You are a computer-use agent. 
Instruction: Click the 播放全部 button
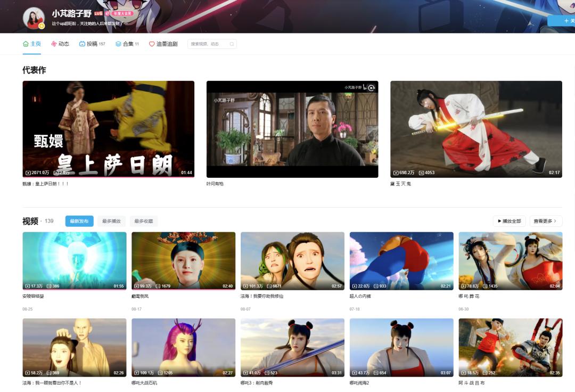pyautogui.click(x=510, y=221)
